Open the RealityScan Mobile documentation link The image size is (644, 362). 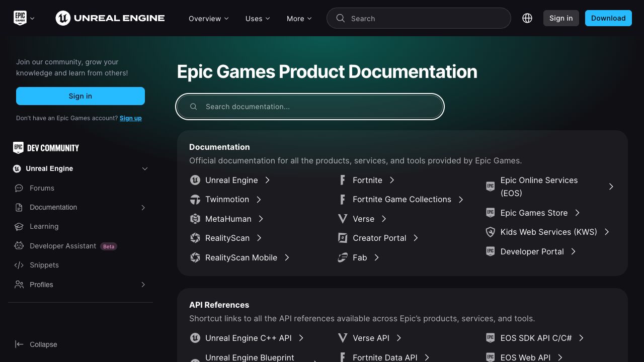point(241,257)
